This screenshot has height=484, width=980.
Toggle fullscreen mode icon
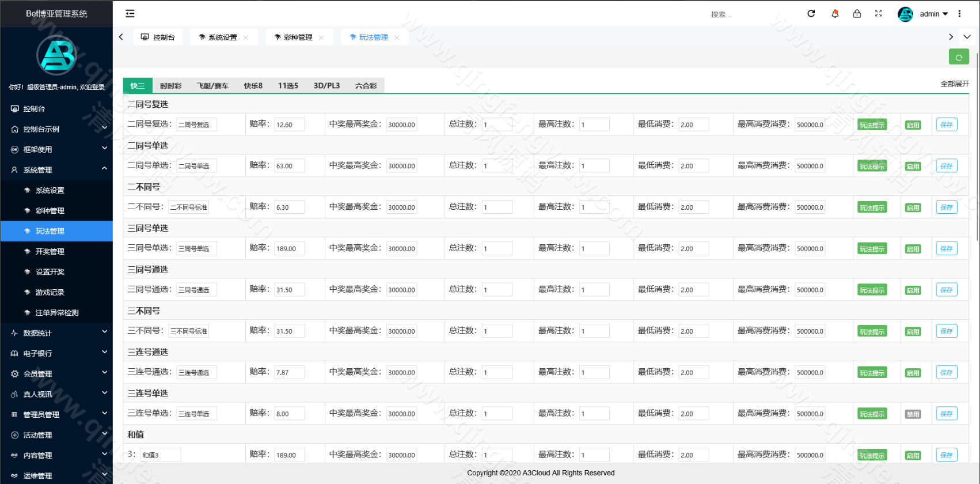point(879,13)
